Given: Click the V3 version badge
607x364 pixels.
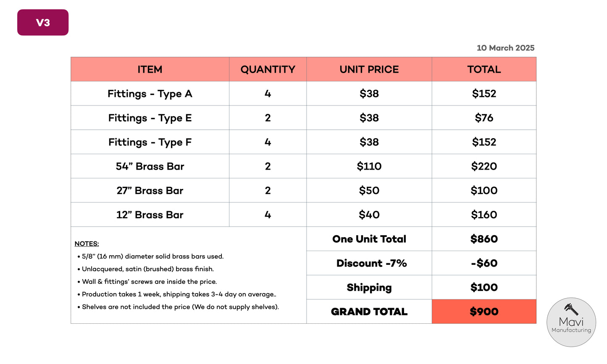Looking at the screenshot, I should [x=43, y=22].
